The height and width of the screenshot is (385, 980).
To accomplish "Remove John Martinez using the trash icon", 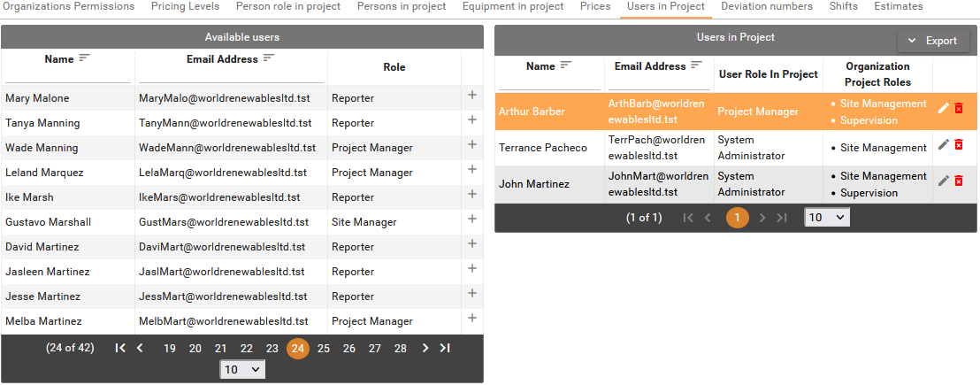I will tap(959, 181).
